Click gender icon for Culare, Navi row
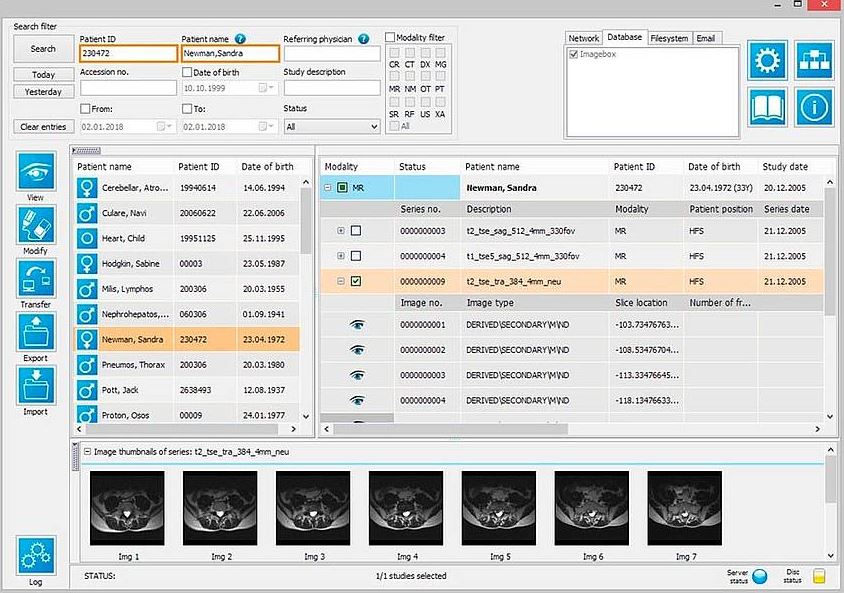This screenshot has width=844, height=593. coord(87,213)
